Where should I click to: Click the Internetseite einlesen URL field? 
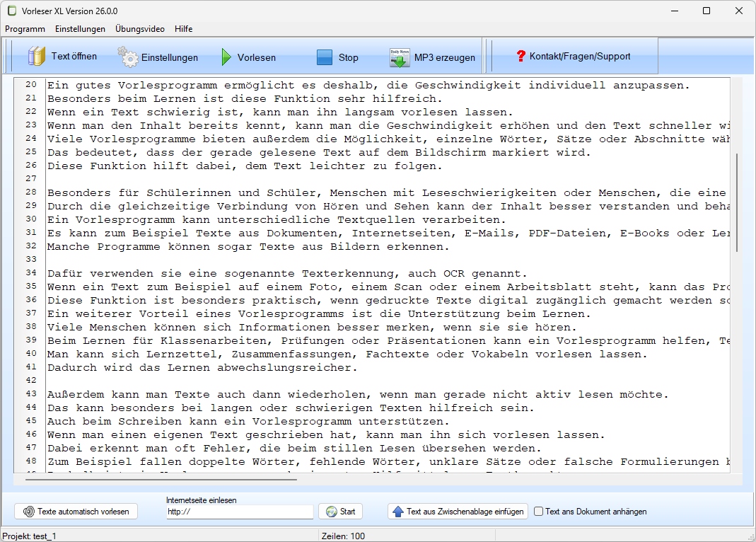pos(240,512)
